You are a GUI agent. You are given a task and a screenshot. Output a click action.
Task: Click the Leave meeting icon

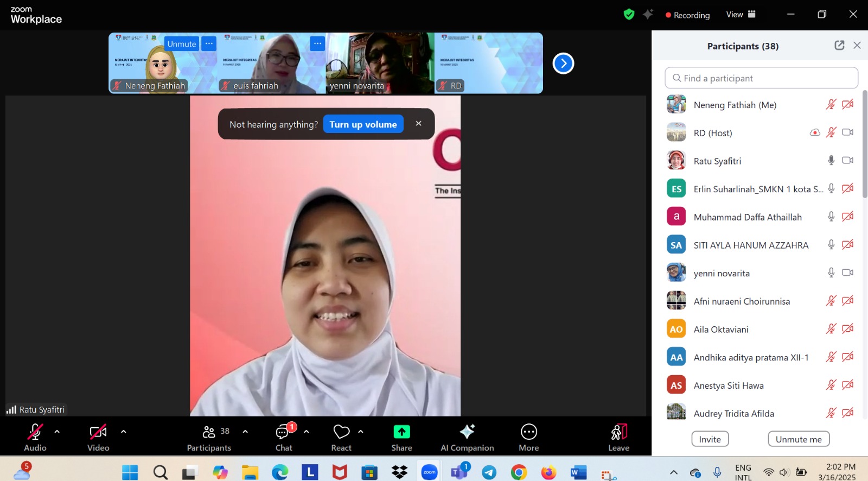pos(618,432)
